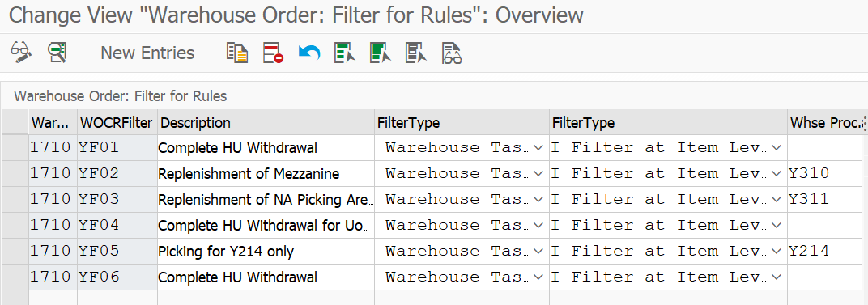
Task: Click the Display change documents glasses icon
Action: coord(452,53)
